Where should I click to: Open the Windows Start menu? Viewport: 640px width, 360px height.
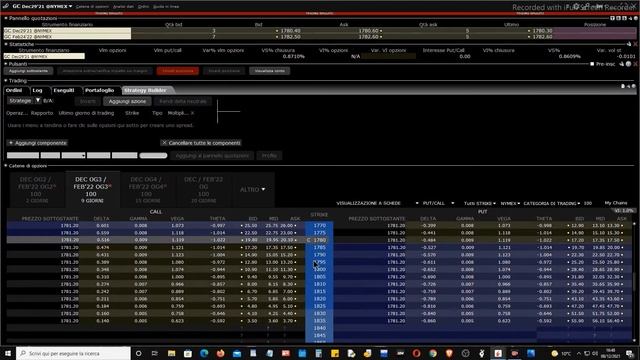click(8, 353)
